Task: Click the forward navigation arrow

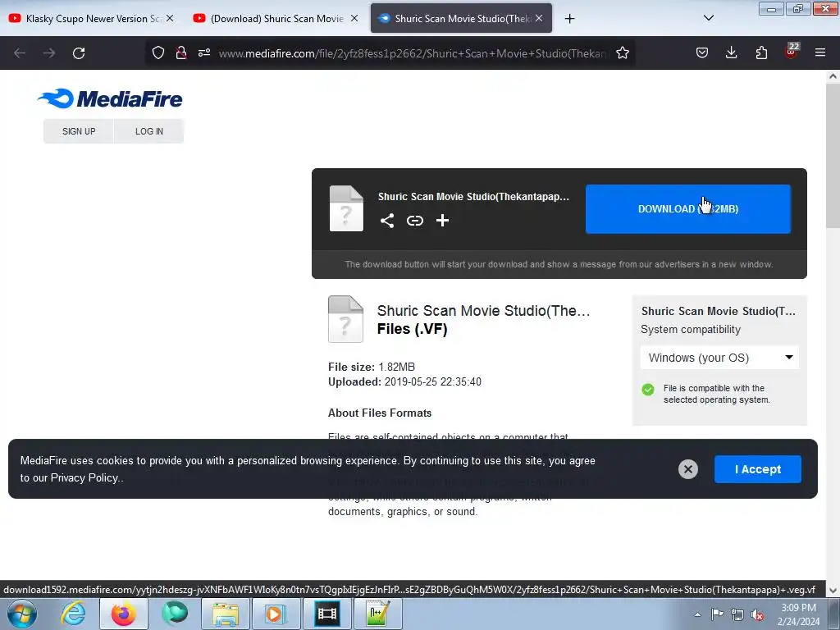Action: pyautogui.click(x=49, y=53)
